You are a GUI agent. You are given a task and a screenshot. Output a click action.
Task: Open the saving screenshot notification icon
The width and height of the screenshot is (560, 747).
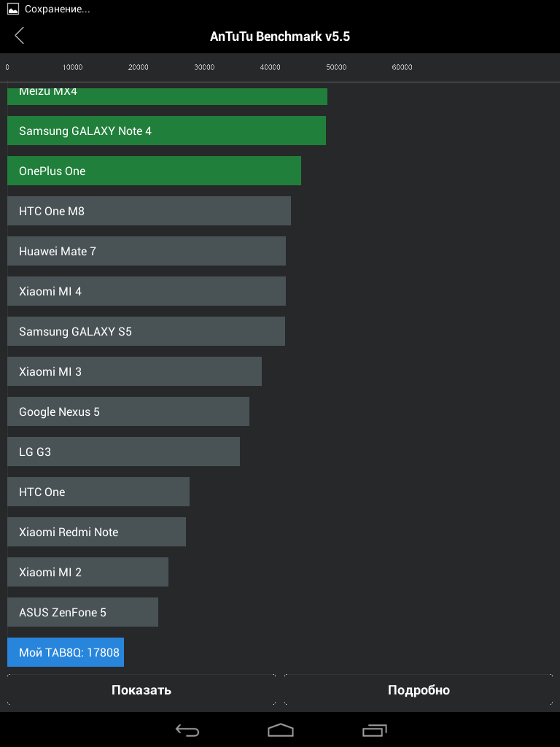click(x=13, y=9)
